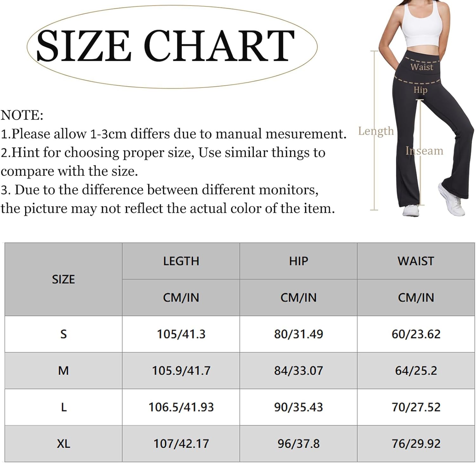The height and width of the screenshot is (463, 476).
Task: Click the Waist label on the model
Action: [x=421, y=67]
